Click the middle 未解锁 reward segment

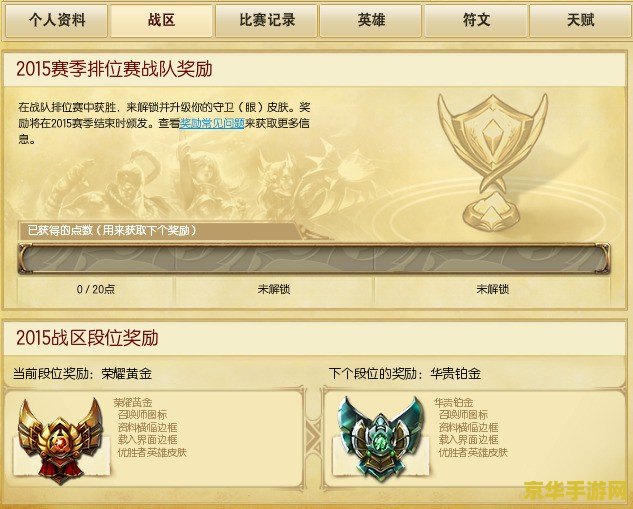click(274, 289)
